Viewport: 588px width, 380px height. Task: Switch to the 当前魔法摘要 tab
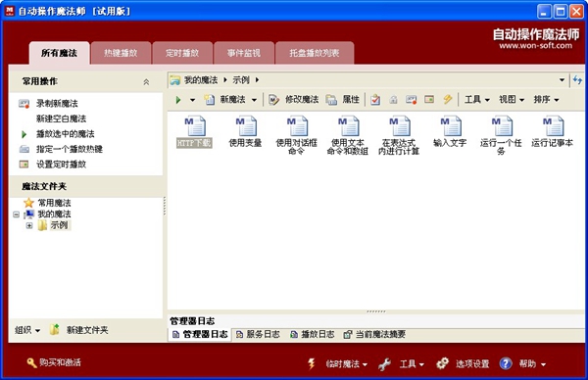tap(375, 334)
